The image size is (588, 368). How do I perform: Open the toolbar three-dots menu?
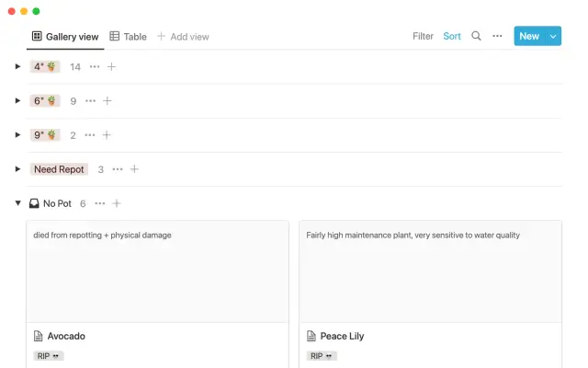[x=497, y=36]
